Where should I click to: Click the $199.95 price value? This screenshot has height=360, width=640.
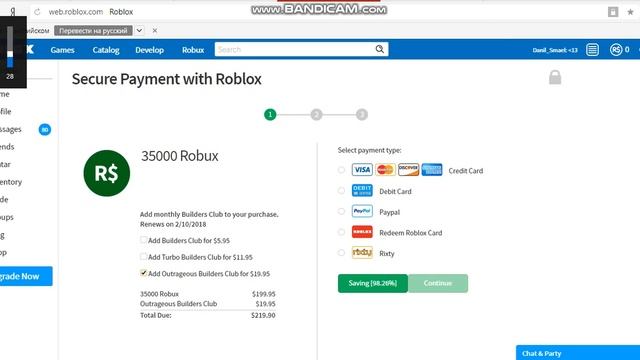pos(263,294)
